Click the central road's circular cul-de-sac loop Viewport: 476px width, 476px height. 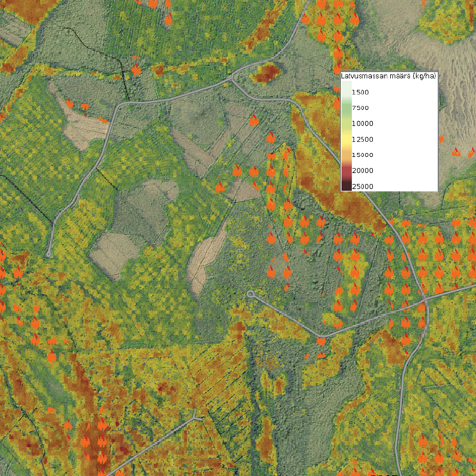point(250,293)
